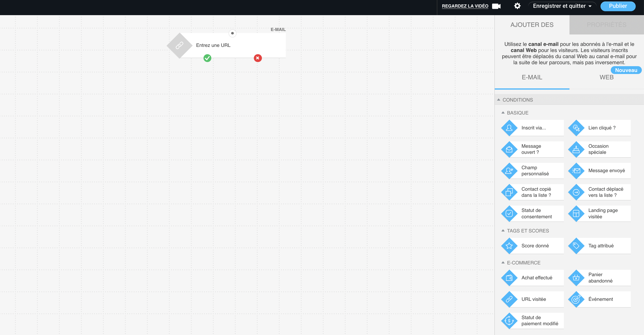Open the settings gear icon
Screen dimensions: 644x335
pos(517,6)
